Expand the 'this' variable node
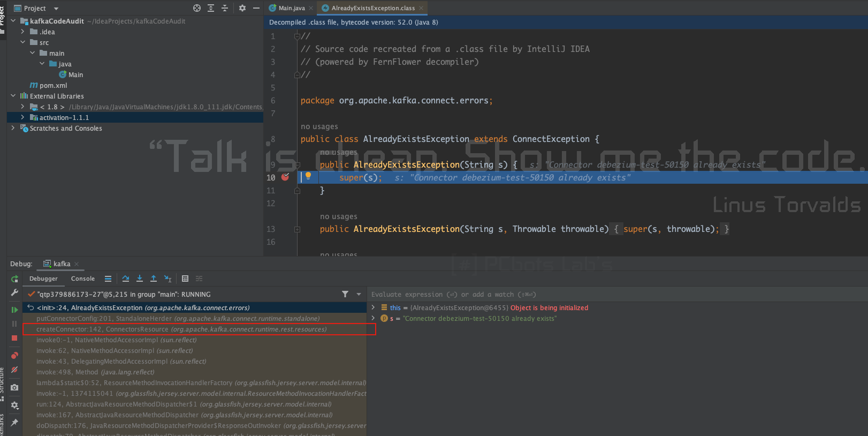The image size is (868, 436). pyautogui.click(x=373, y=307)
